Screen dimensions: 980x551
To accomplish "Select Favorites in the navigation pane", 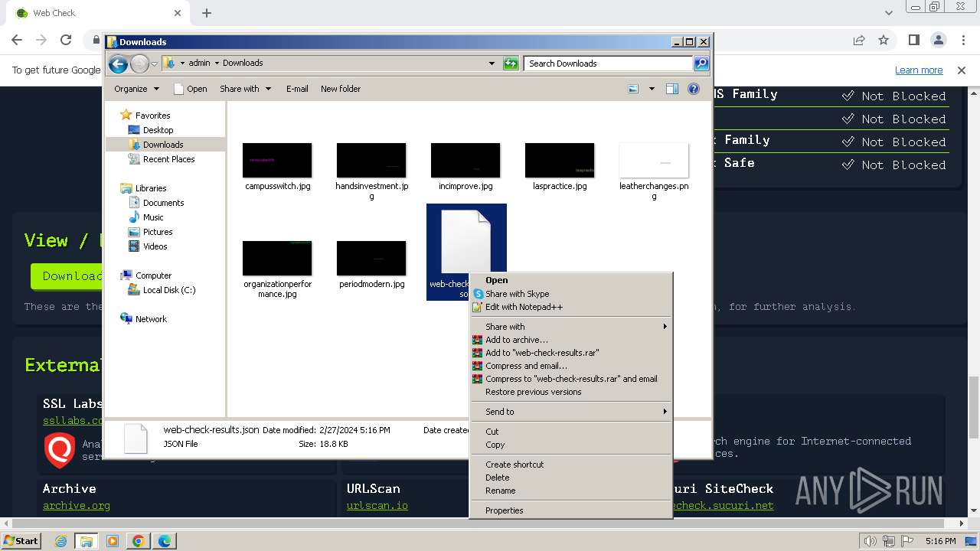I will 152,116.
